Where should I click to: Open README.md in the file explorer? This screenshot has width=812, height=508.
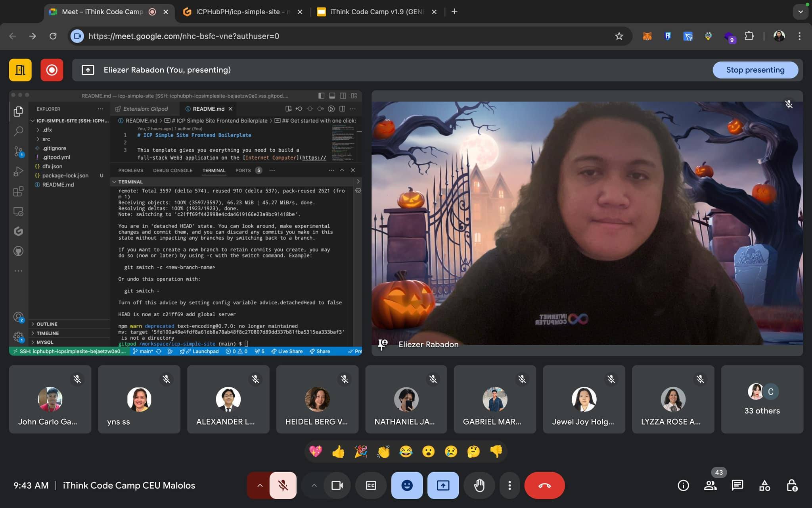point(58,185)
